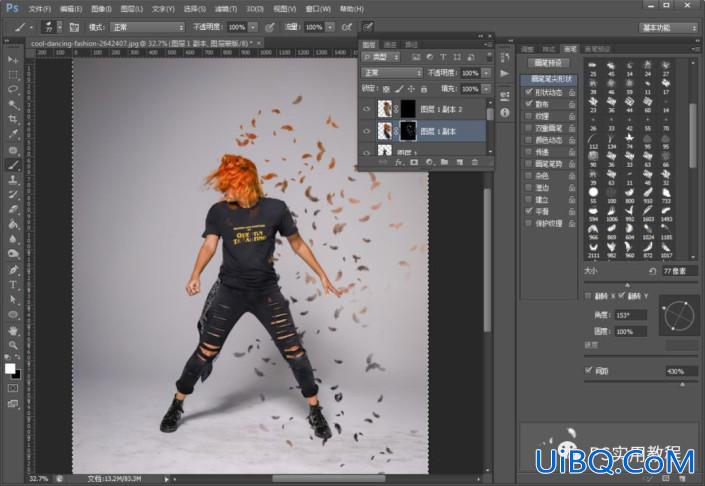This screenshot has height=486, width=705.
Task: Create new adjustment layer icon
Action: [429, 162]
